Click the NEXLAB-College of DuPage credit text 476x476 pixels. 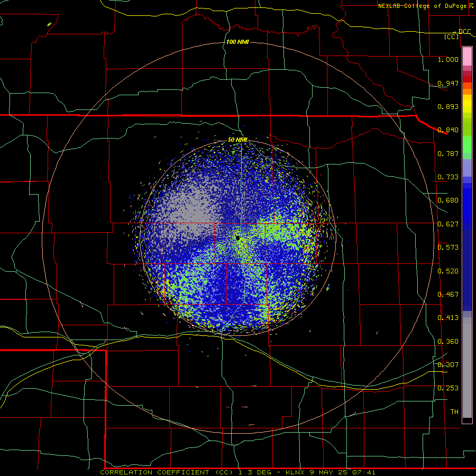click(422, 6)
